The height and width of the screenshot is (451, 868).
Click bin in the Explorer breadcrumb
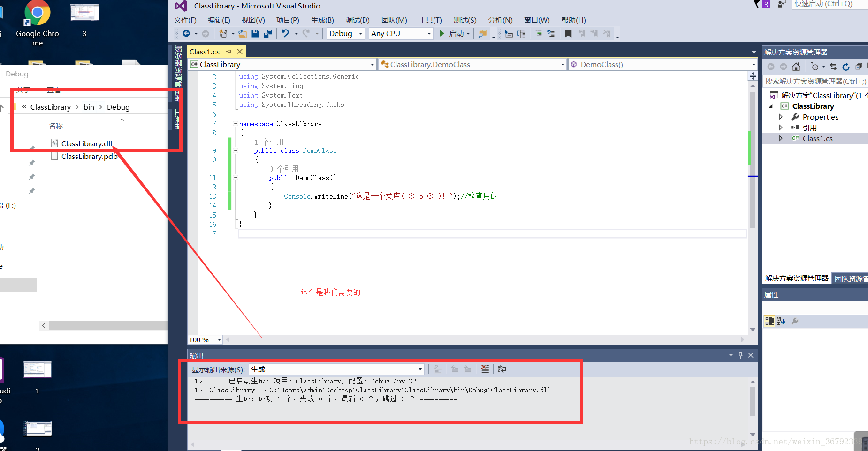point(89,107)
